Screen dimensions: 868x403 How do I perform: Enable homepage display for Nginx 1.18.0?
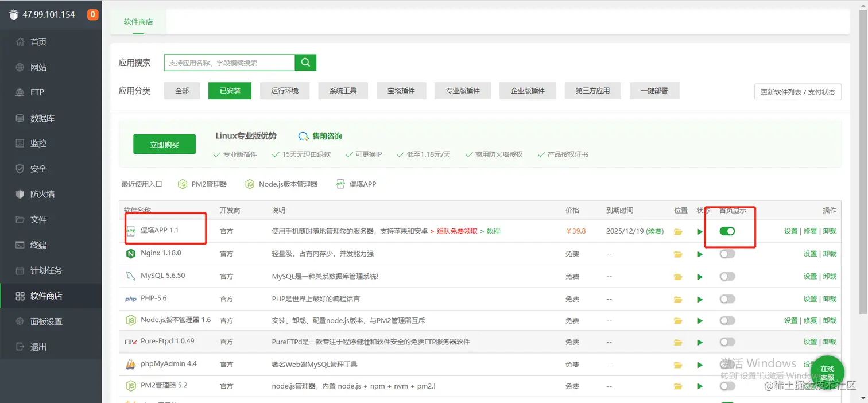pyautogui.click(x=727, y=254)
